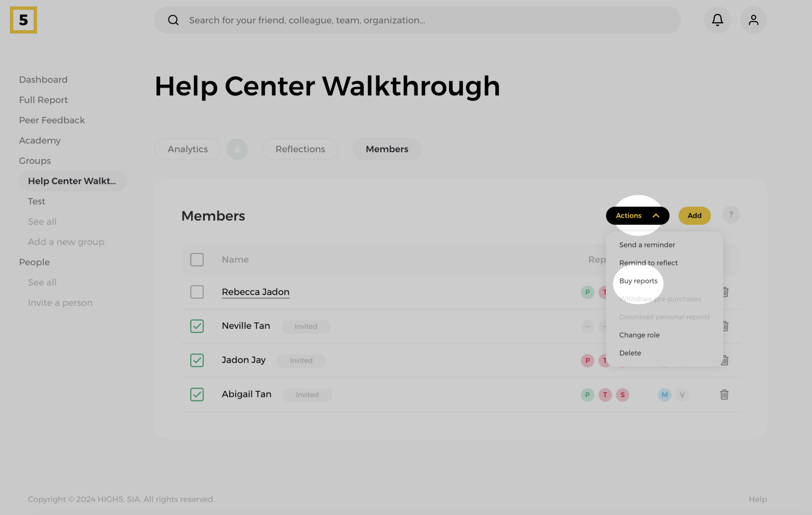Check Rebecca Jadon's checkbox

click(197, 292)
